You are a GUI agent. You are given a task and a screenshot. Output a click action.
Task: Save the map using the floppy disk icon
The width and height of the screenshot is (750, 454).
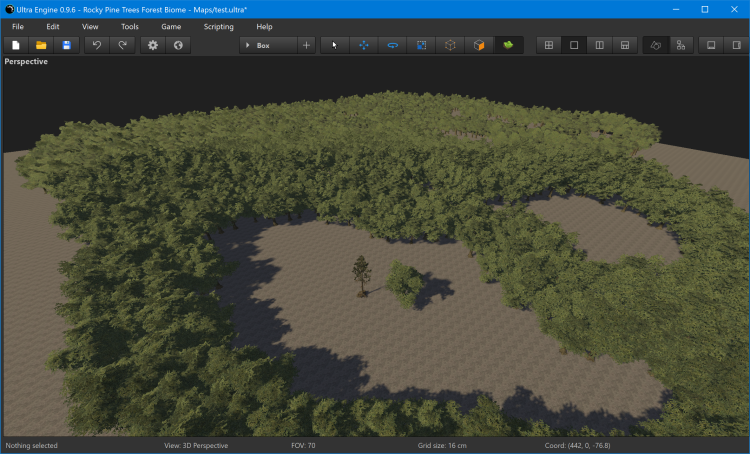click(x=67, y=45)
